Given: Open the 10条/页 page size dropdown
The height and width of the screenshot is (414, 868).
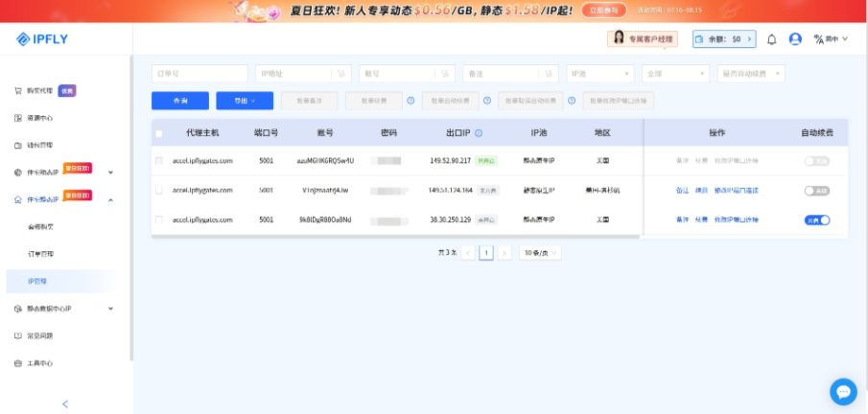Looking at the screenshot, I should (x=540, y=253).
